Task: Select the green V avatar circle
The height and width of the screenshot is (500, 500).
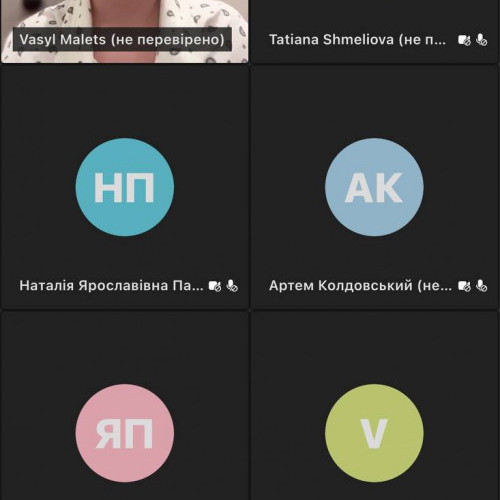Action: coord(374,433)
